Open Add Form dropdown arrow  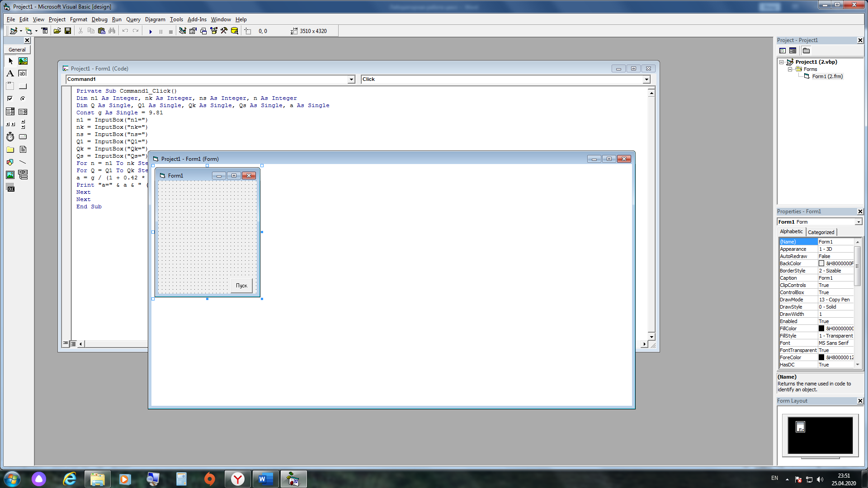[36, 31]
